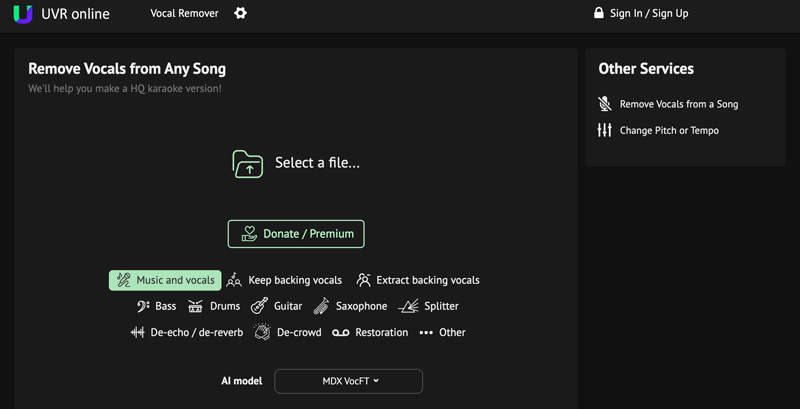The image size is (800, 409).
Task: Select the Extract backing vocals option
Action: [418, 280]
